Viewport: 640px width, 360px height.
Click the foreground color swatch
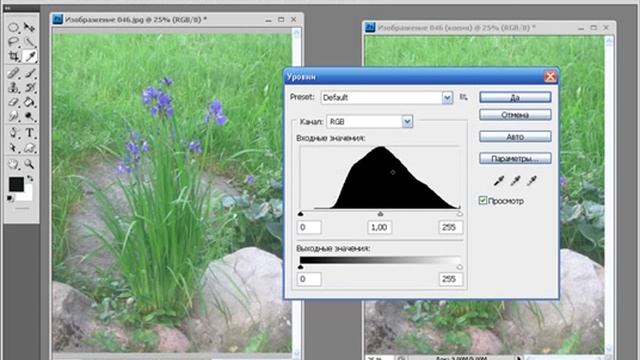16,184
